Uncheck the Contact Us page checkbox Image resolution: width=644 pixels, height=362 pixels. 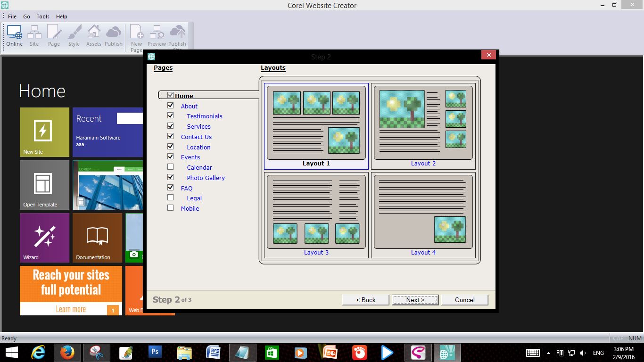(171, 136)
